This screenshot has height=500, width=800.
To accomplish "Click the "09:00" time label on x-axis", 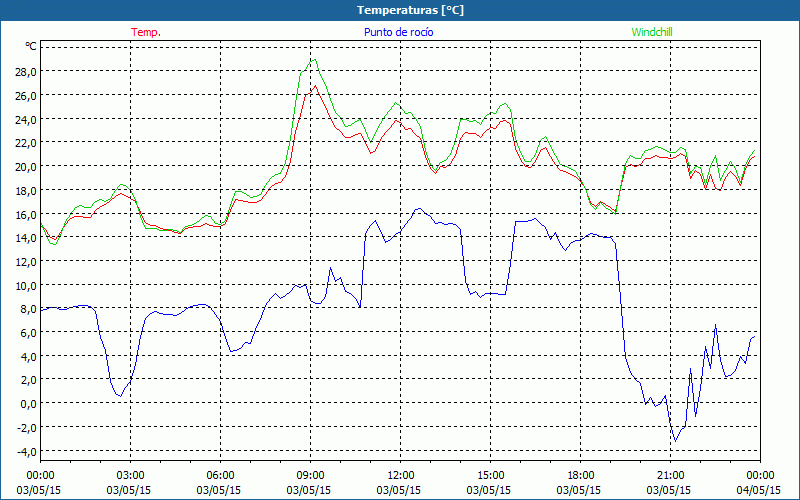I will coord(311,476).
